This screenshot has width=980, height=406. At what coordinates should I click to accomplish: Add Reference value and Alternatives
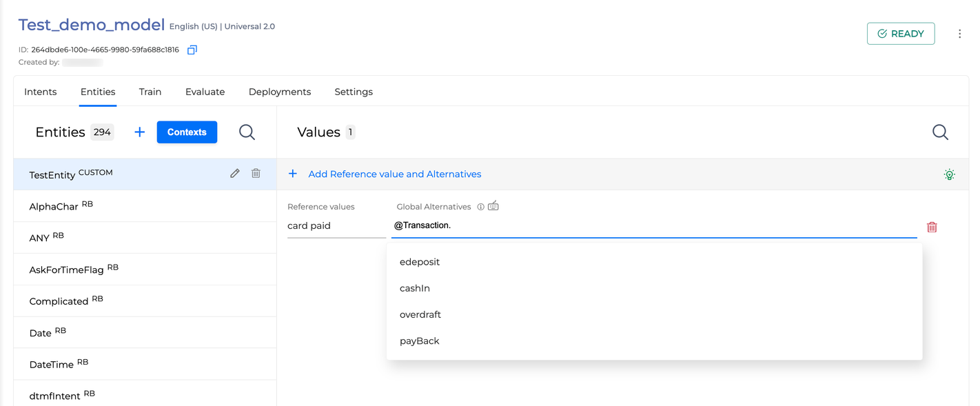click(x=385, y=174)
